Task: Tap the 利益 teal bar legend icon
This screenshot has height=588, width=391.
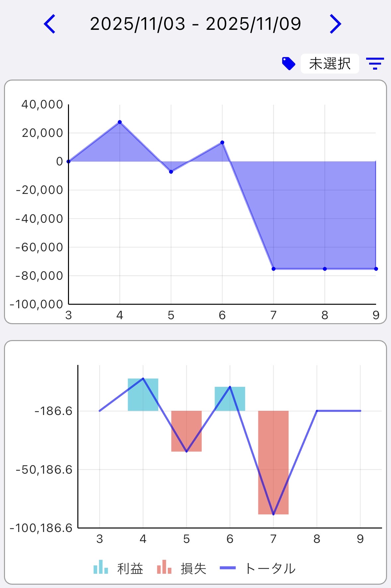Action: pos(101,567)
